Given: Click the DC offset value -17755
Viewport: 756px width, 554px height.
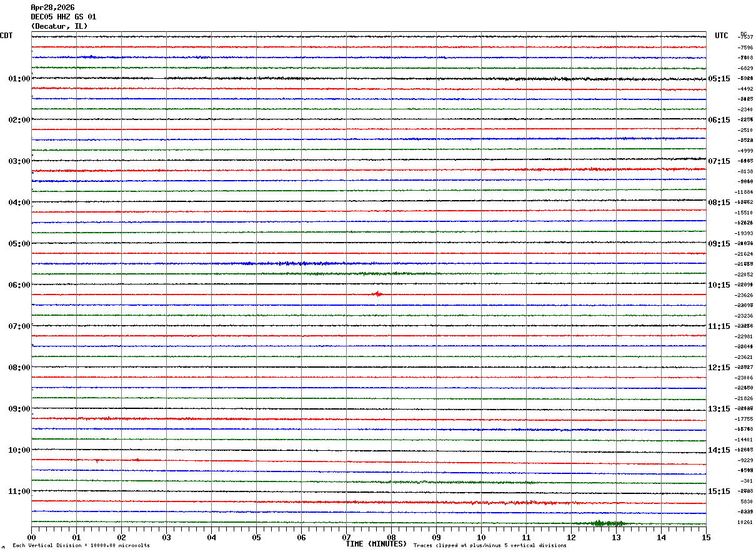Looking at the screenshot, I should pos(744,419).
